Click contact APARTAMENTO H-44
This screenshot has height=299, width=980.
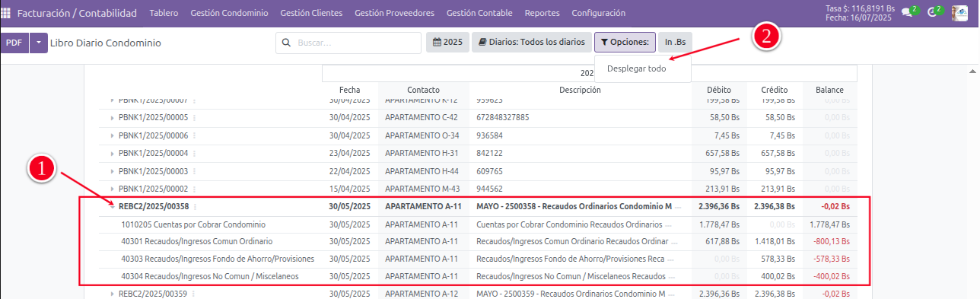click(422, 171)
